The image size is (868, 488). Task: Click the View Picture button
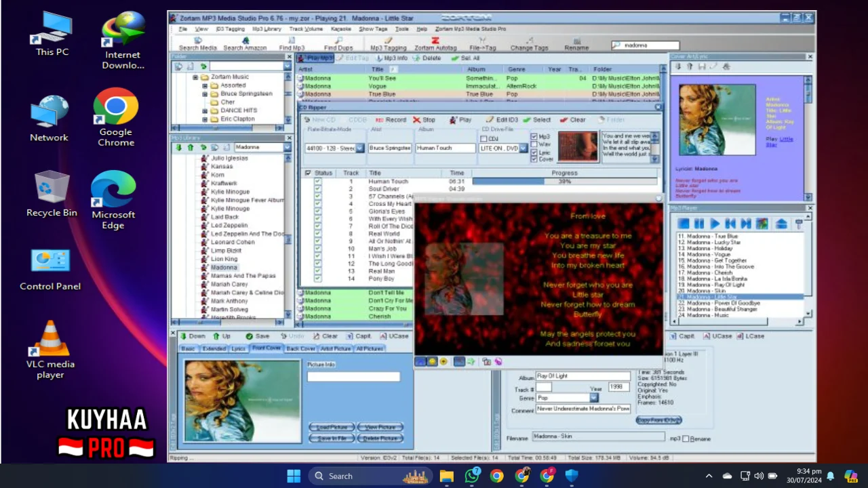(380, 427)
